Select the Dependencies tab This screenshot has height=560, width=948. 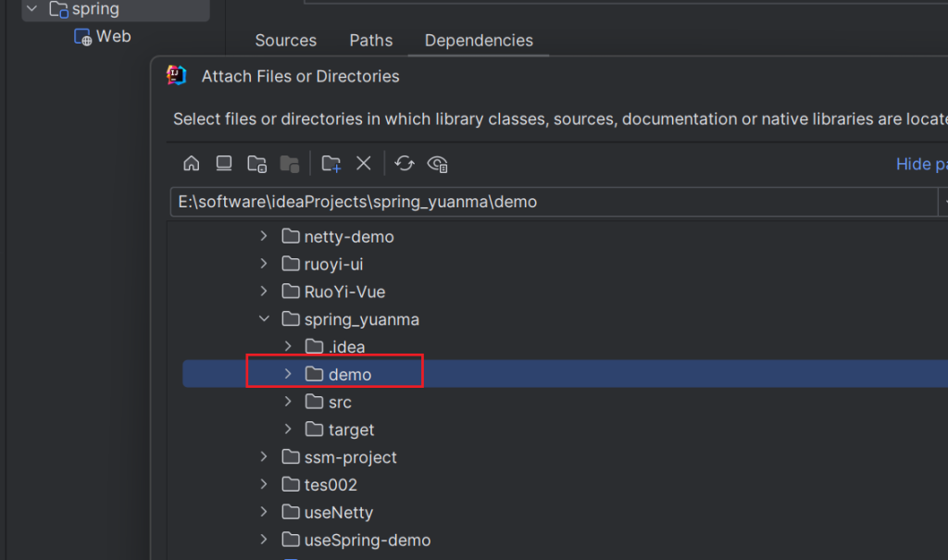coord(479,41)
